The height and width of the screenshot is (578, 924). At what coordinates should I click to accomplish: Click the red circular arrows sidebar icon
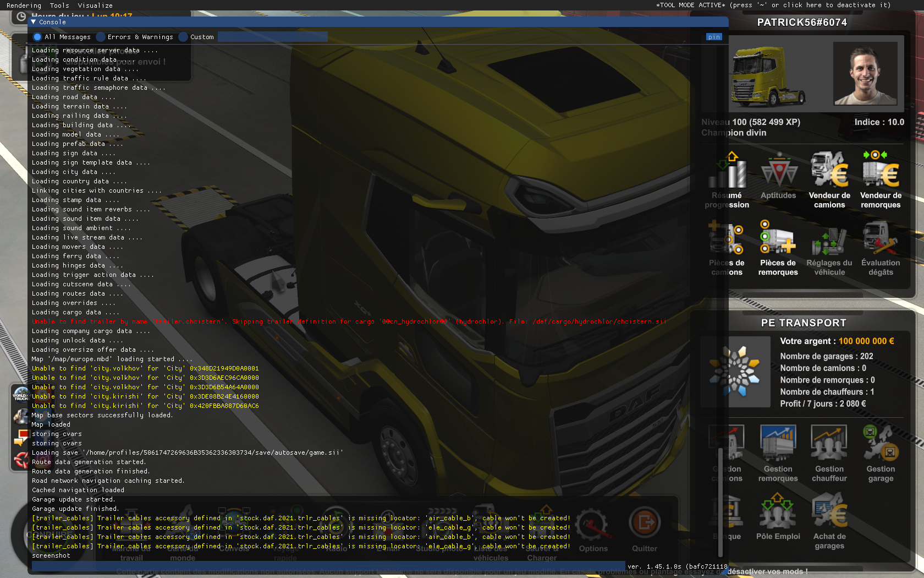pyautogui.click(x=20, y=460)
